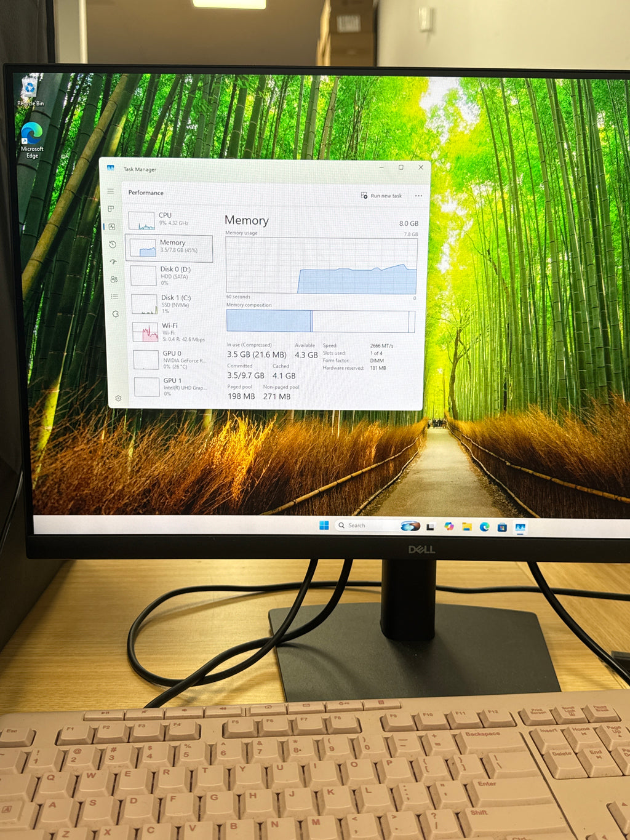Click the "271 MB" non-paged pool value
This screenshot has height=840, width=630.
(x=277, y=396)
